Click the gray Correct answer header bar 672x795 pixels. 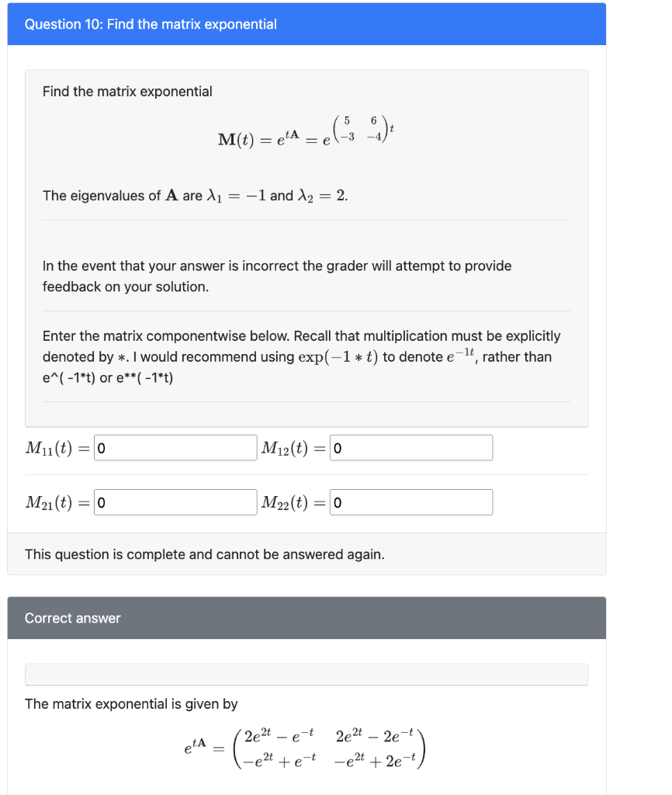(336, 618)
